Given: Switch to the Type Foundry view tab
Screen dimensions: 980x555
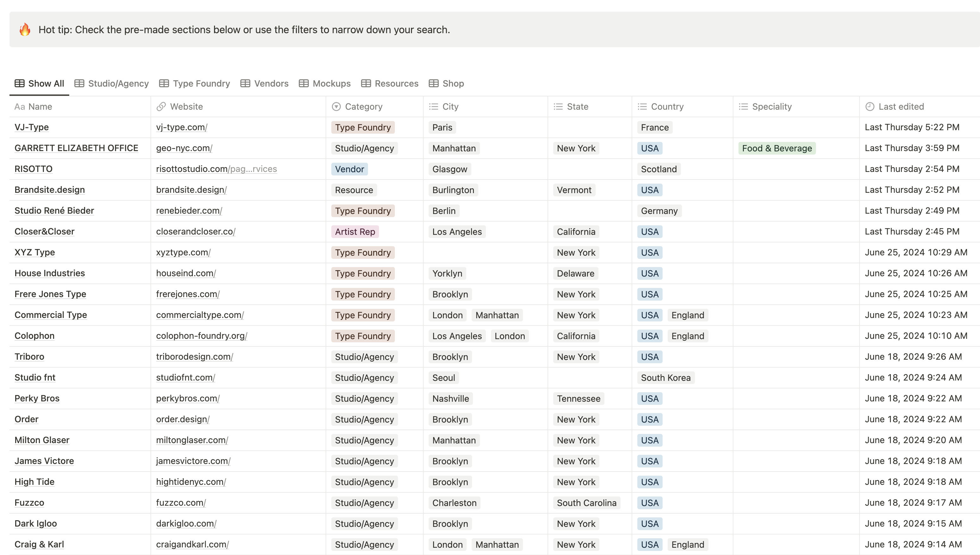Looking at the screenshot, I should (x=195, y=83).
